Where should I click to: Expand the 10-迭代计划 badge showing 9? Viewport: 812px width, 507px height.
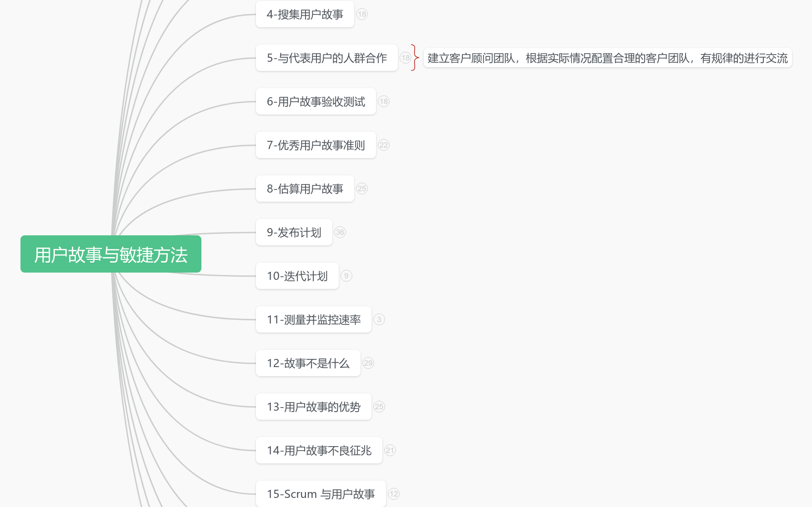pyautogui.click(x=346, y=276)
